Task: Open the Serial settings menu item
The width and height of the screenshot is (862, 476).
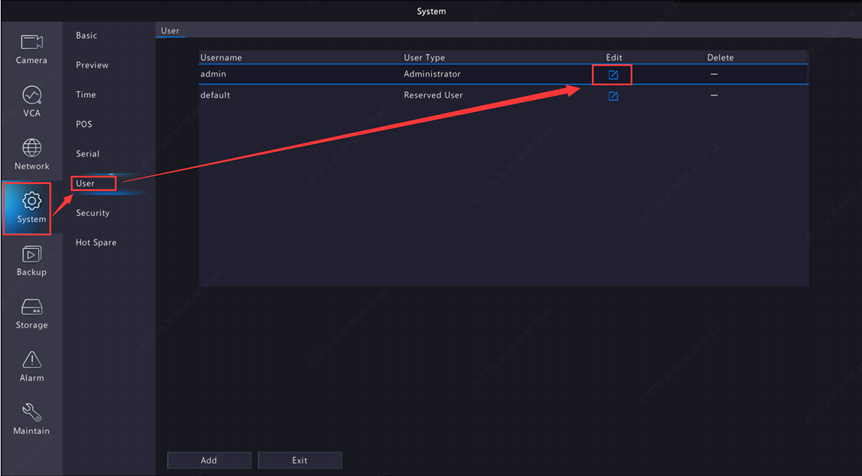Action: pyautogui.click(x=88, y=154)
